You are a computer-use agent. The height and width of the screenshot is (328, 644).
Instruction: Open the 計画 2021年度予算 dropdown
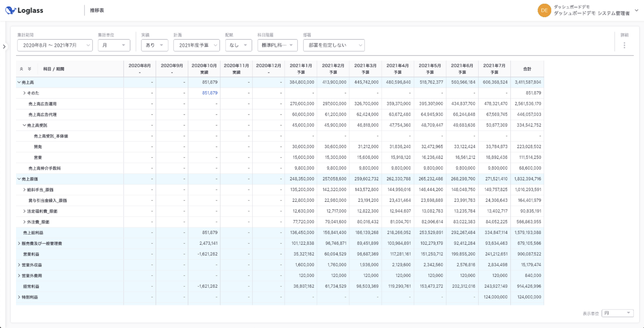(x=196, y=45)
